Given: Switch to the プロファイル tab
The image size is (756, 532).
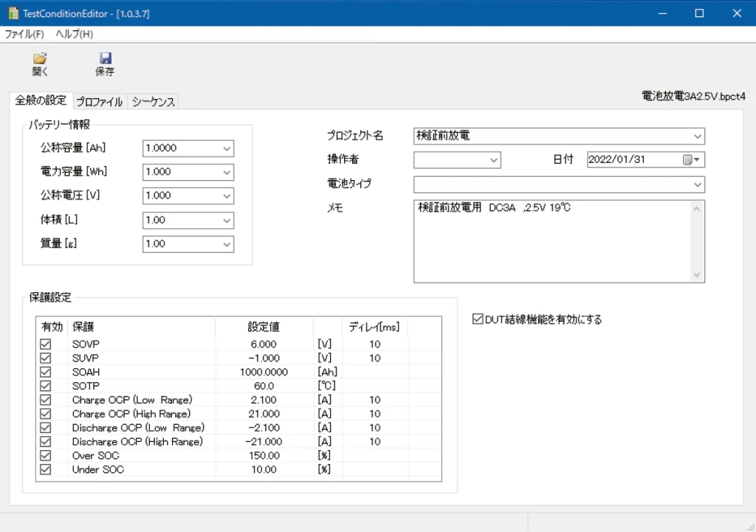Looking at the screenshot, I should [x=98, y=102].
